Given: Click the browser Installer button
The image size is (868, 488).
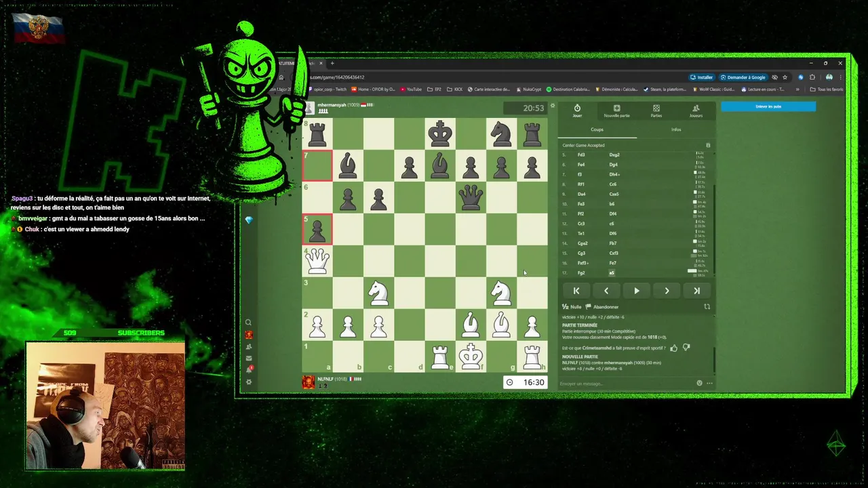Looking at the screenshot, I should click(x=701, y=77).
